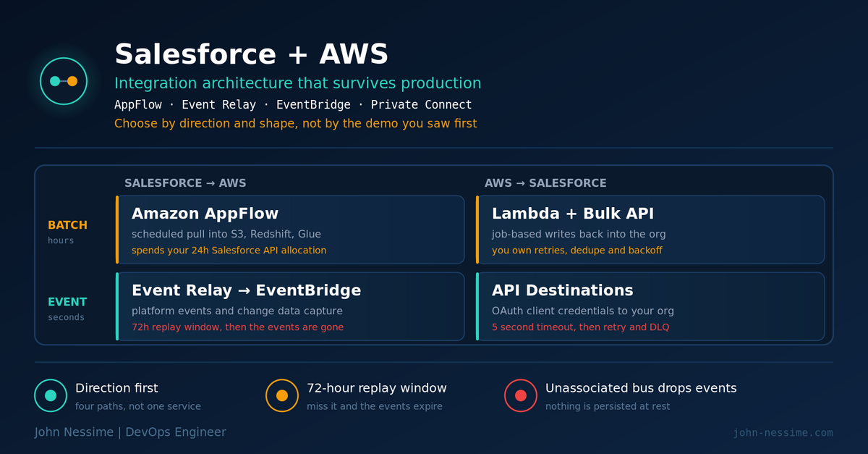The height and width of the screenshot is (454, 868).
Task: Open the john-nessime.com link
Action: 783,433
